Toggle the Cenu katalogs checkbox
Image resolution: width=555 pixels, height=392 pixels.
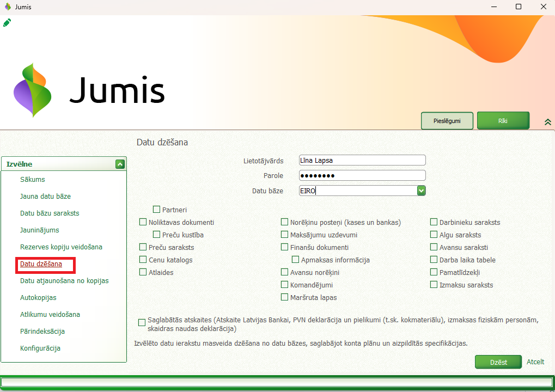point(143,260)
